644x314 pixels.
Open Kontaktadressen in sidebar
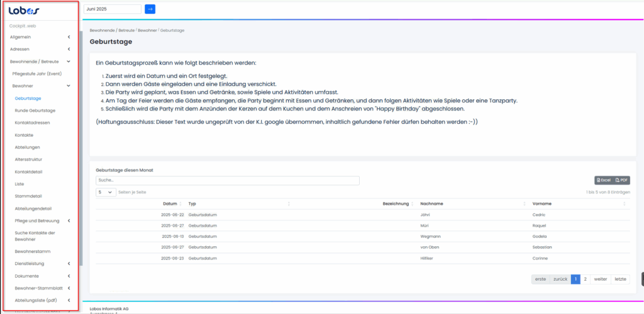(x=32, y=122)
